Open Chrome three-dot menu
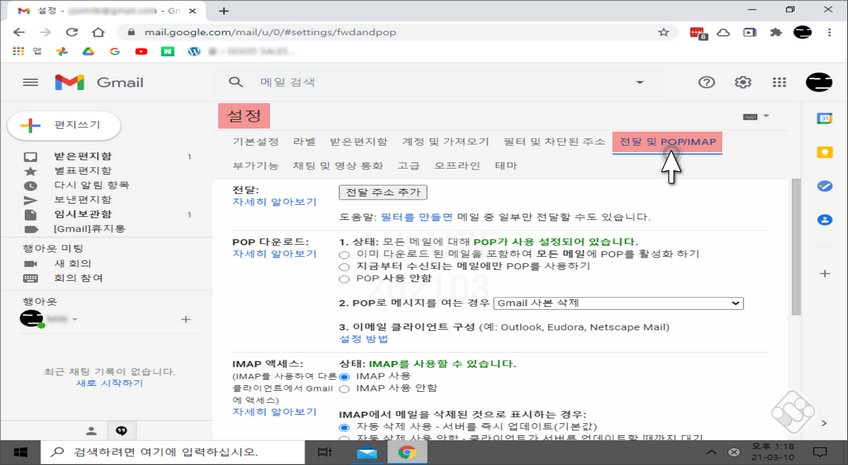The image size is (848, 465). click(829, 32)
